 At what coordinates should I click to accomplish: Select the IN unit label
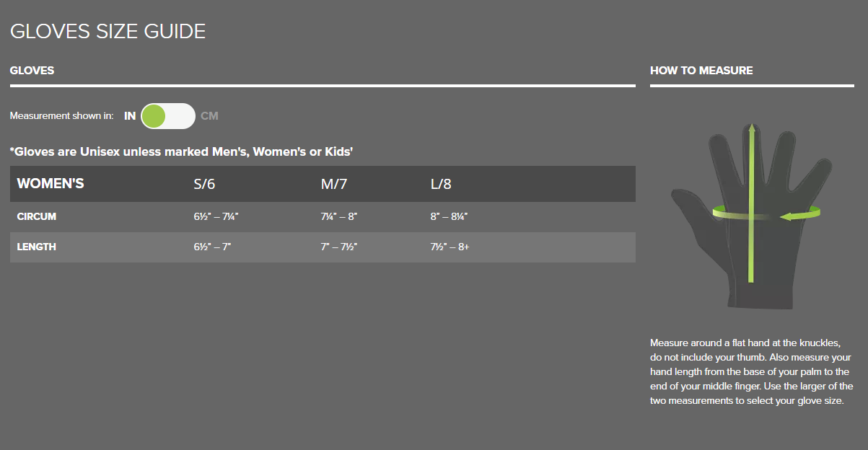pos(130,116)
